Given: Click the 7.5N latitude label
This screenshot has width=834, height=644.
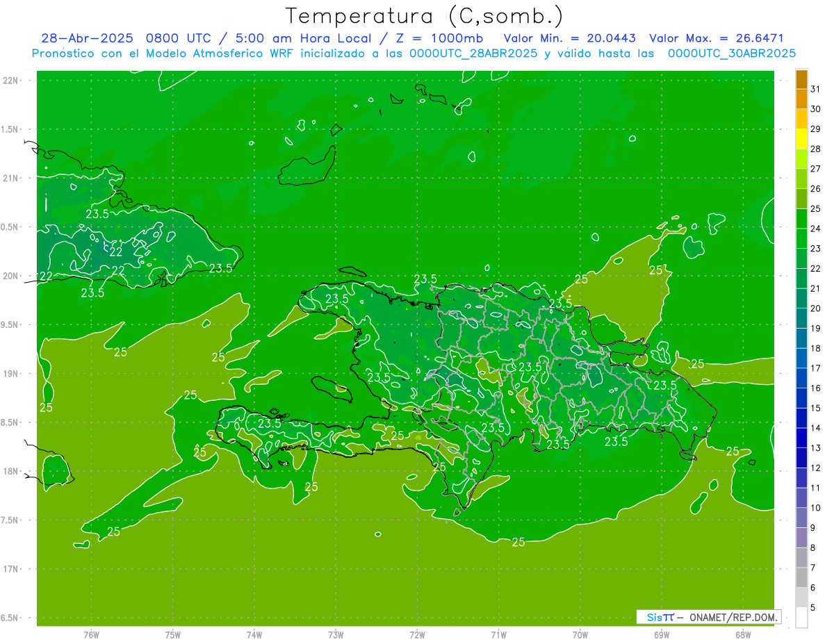Looking at the screenshot, I should [x=10, y=520].
